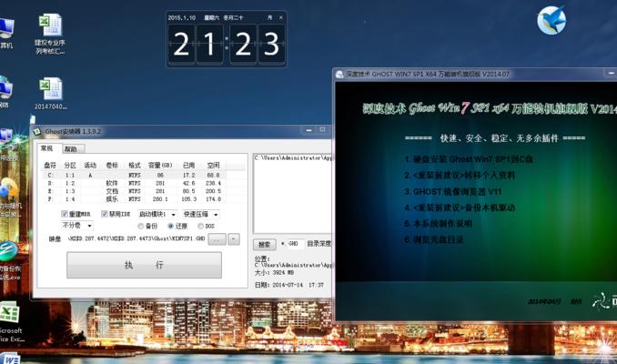Viewport: 617px width, 364px height.
Task: Click the 空闲 column header
Action: tap(213, 166)
